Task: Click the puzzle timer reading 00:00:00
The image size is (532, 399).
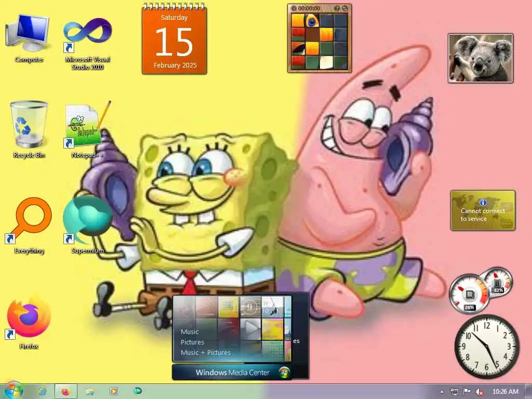Action: pyautogui.click(x=309, y=8)
